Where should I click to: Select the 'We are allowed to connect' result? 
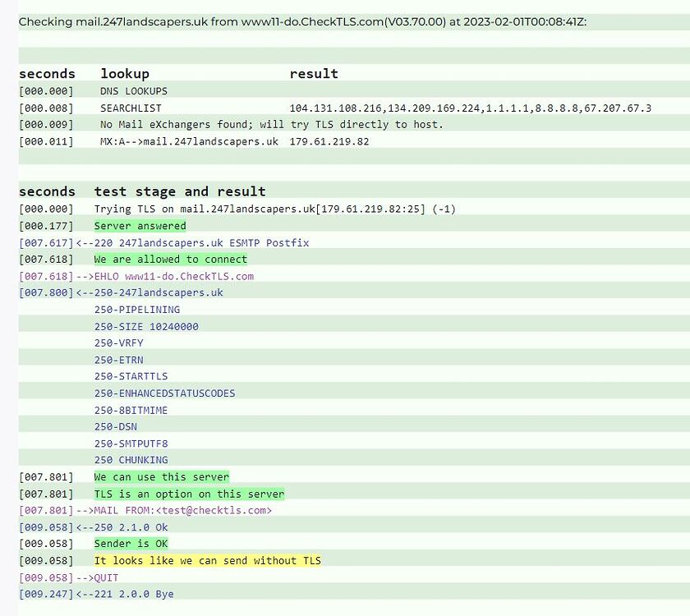coord(170,259)
